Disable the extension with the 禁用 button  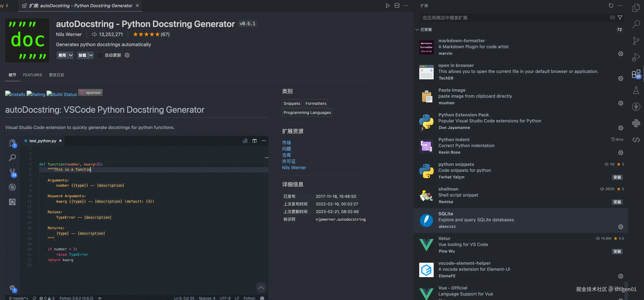click(62, 55)
